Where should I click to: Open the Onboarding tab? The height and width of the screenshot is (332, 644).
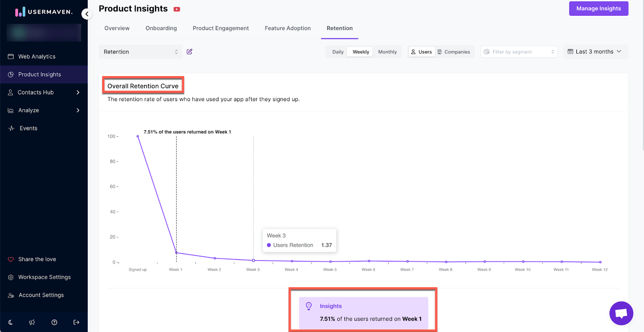click(x=161, y=28)
